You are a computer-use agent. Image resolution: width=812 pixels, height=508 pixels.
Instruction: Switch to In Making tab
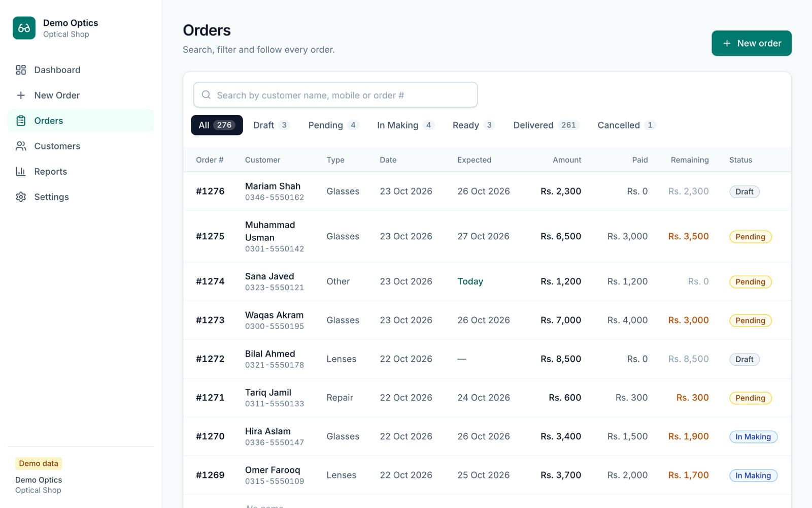click(x=406, y=125)
